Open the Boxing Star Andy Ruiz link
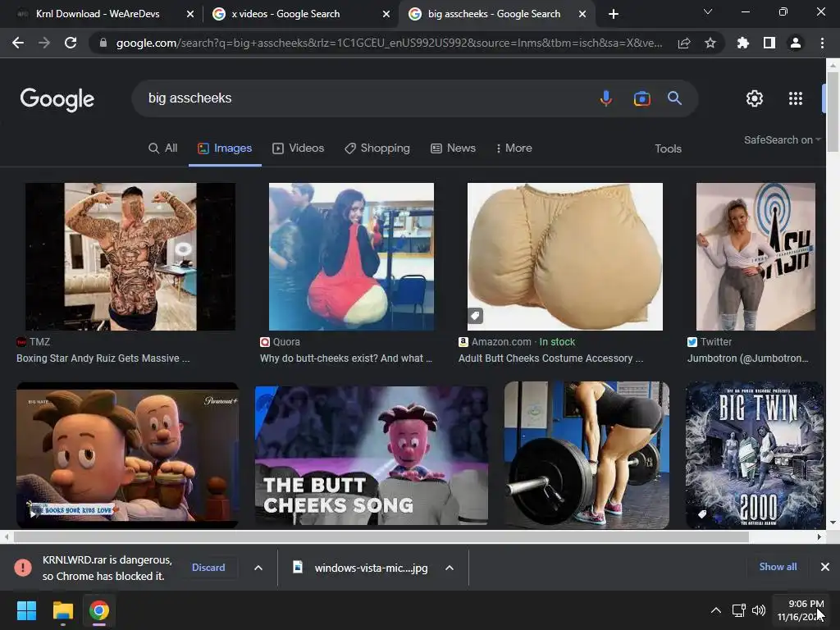Image resolution: width=840 pixels, height=630 pixels. pyautogui.click(x=103, y=358)
